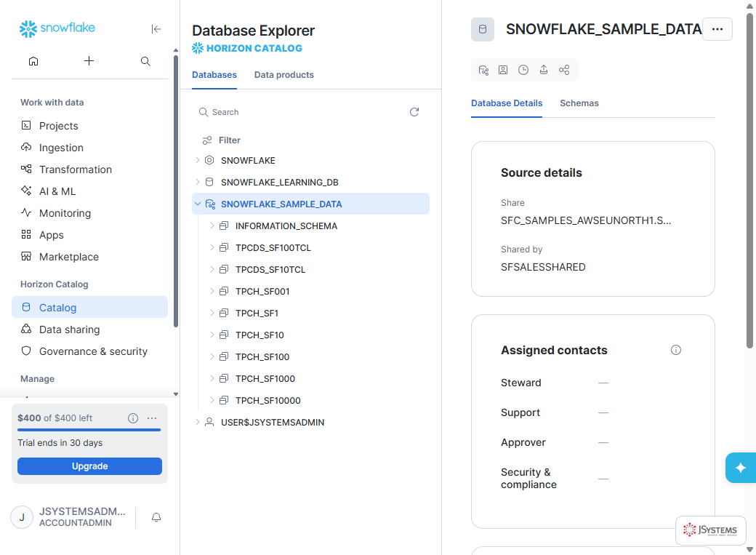Open AI & ML section
Image resolution: width=756 pixels, height=555 pixels.
(89, 191)
